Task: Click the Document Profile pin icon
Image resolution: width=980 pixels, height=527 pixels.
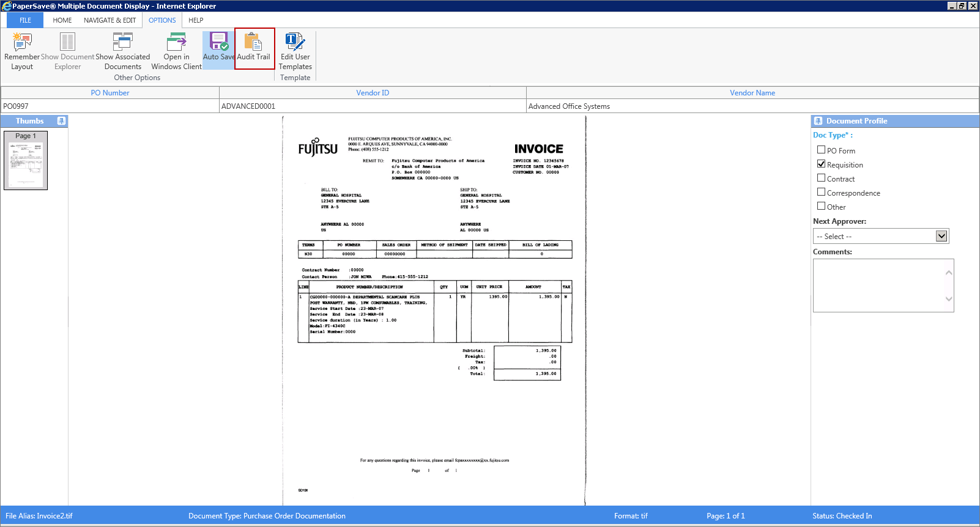Action: [818, 121]
